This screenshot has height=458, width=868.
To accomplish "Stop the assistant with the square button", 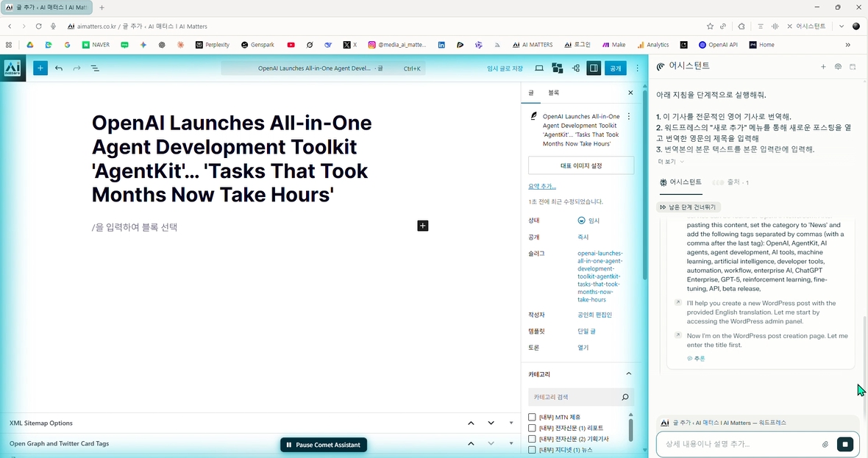I will pos(845,444).
